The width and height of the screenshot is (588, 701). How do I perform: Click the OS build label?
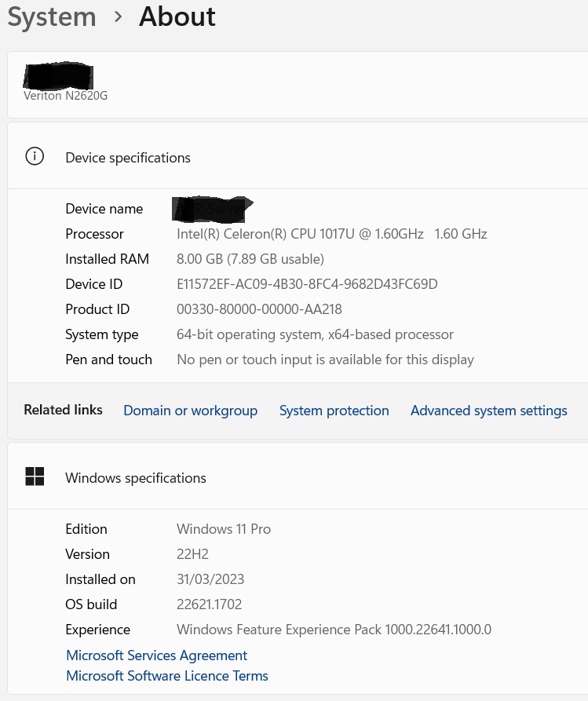click(x=91, y=604)
